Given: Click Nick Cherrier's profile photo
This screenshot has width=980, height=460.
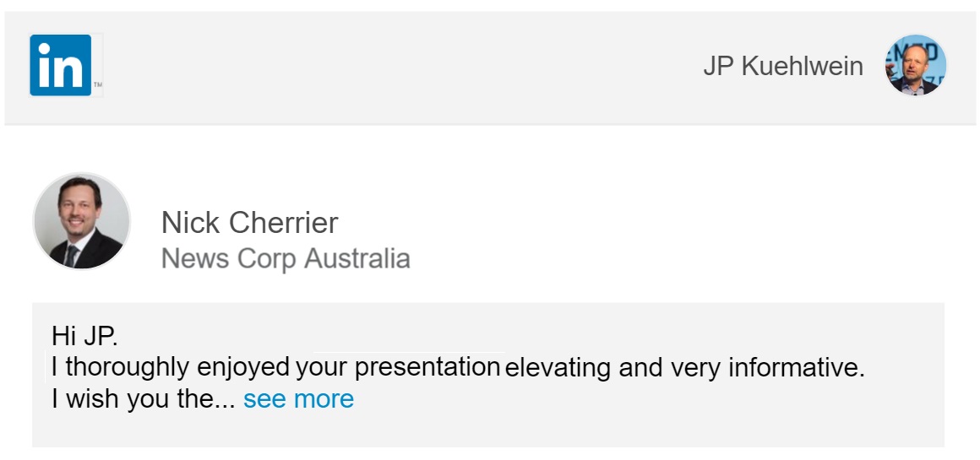Looking at the screenshot, I should pyautogui.click(x=82, y=221).
